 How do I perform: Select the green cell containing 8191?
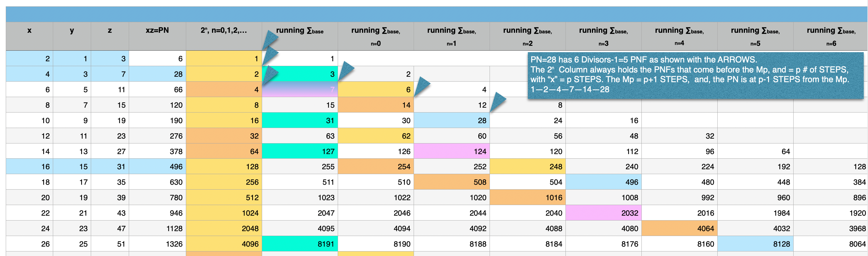[299, 244]
